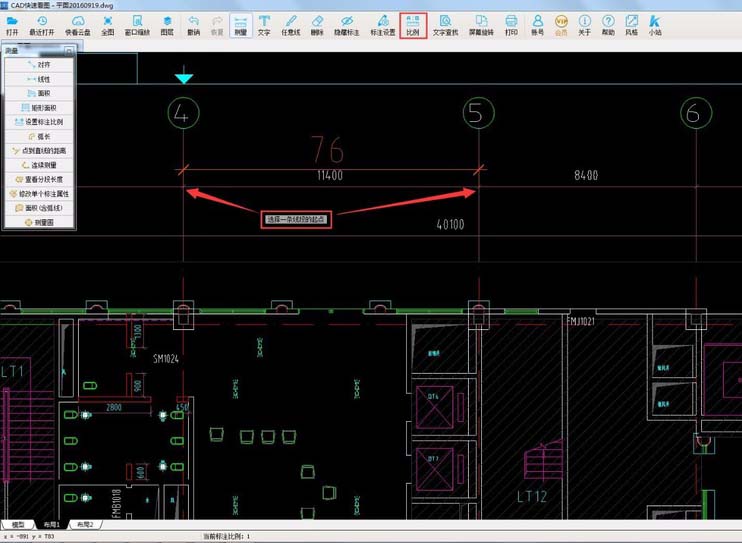
Task: Click the 比例 scale tool icon
Action: tap(413, 25)
